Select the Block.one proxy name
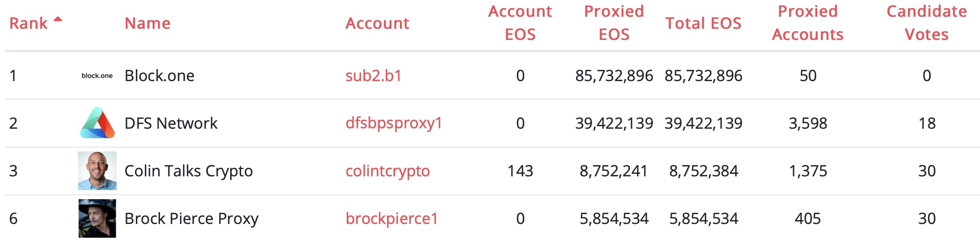 coord(159,76)
